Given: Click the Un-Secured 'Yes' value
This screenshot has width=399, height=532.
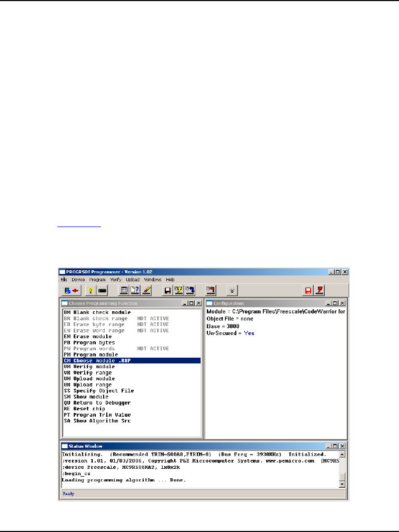Looking at the screenshot, I should 249,333.
